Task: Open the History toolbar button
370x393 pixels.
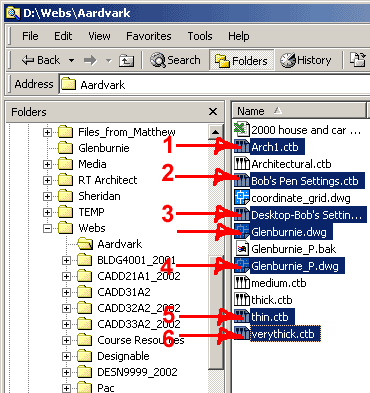Action: click(x=306, y=60)
